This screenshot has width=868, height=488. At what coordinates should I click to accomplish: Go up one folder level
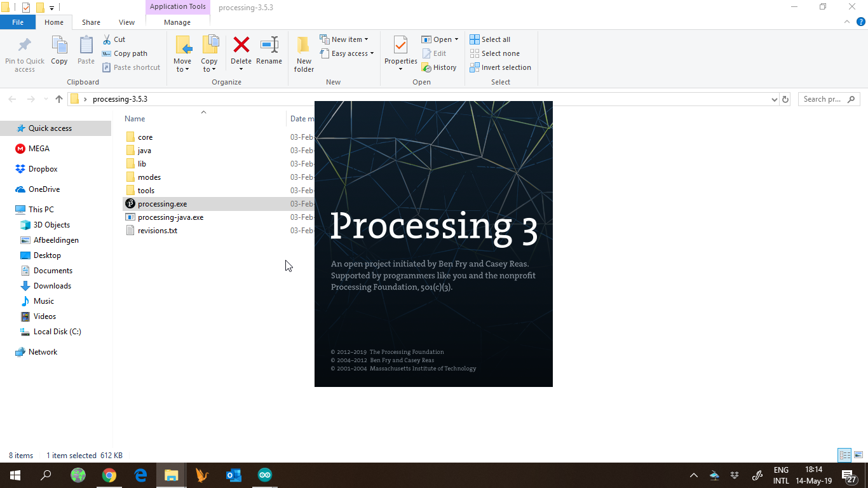pyautogui.click(x=59, y=99)
